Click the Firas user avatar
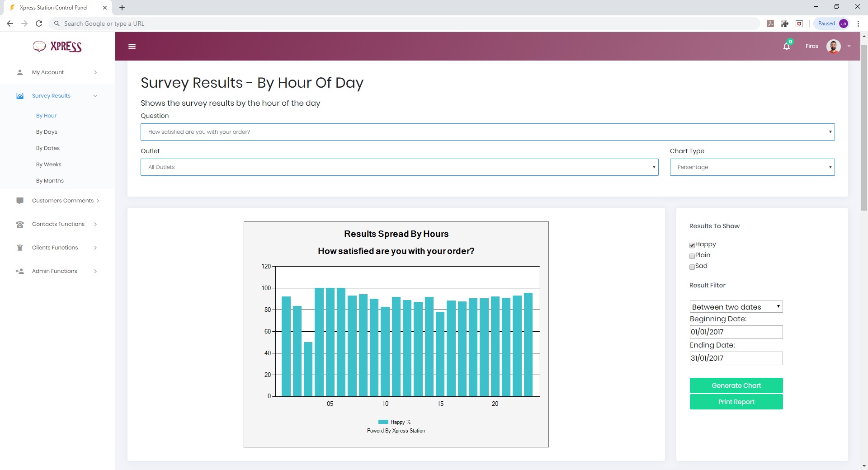 click(x=833, y=46)
